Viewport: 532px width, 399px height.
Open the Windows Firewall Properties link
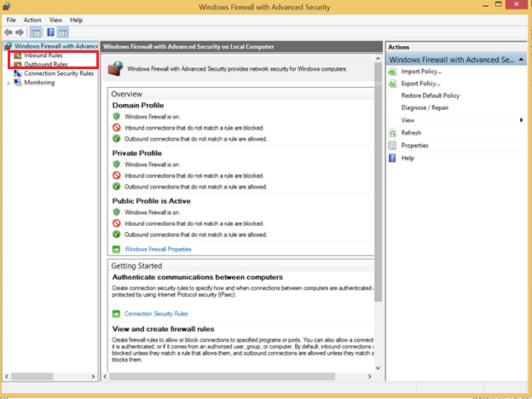pos(158,249)
